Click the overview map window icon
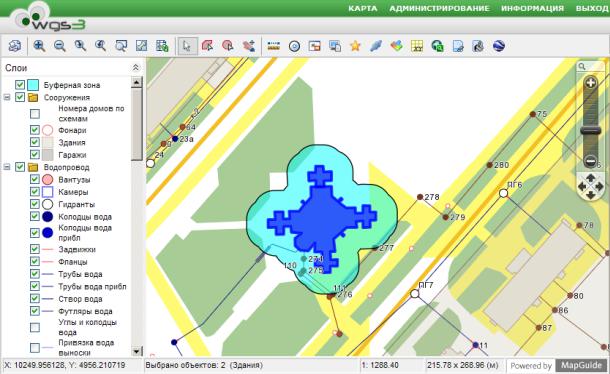Viewport: 610px width, 374px height. click(314, 46)
